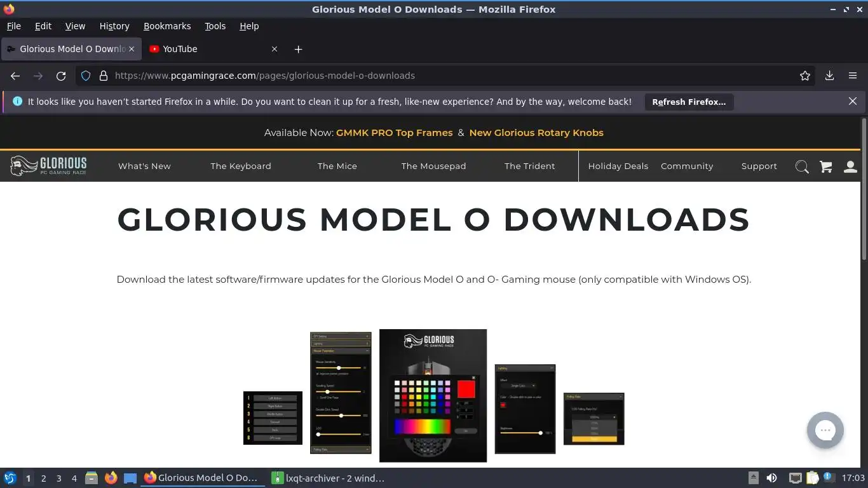Image resolution: width=868 pixels, height=488 pixels.
Task: Open the Edit menu
Action: (x=43, y=26)
